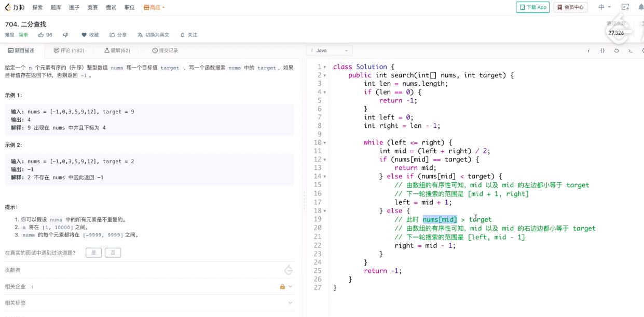Switch to the 评论 (182) tab
The height and width of the screenshot is (317, 644).
tap(69, 50)
